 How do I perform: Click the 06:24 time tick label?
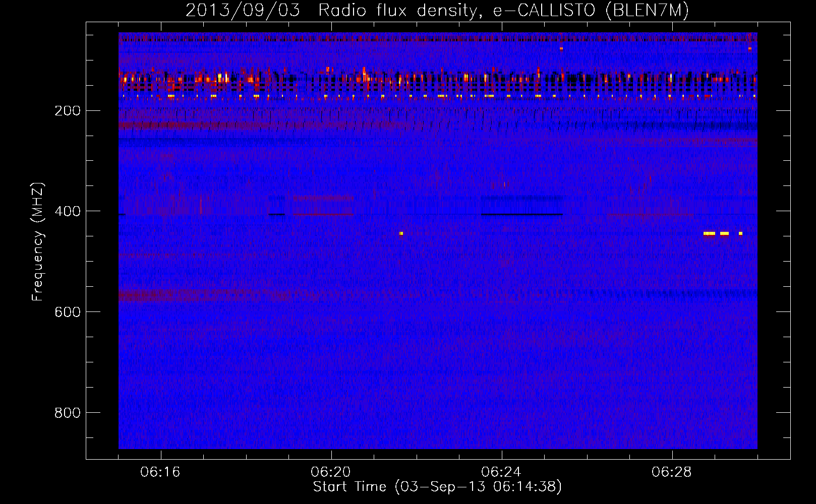click(x=501, y=472)
